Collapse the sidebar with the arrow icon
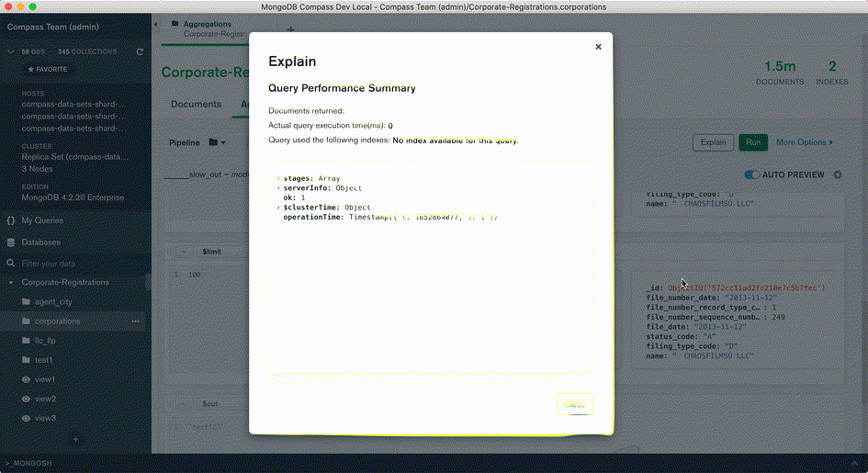 click(x=156, y=25)
